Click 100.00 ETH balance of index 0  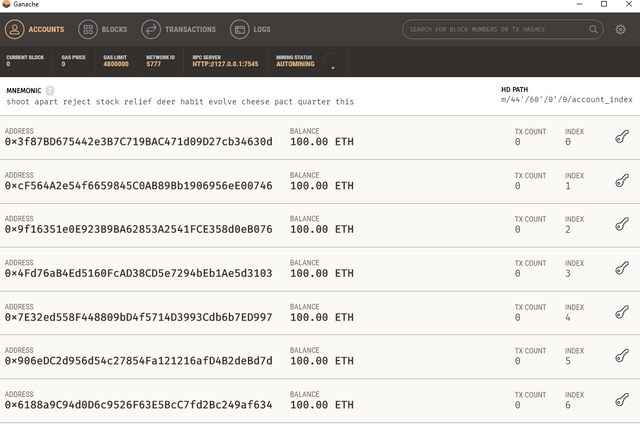click(322, 142)
